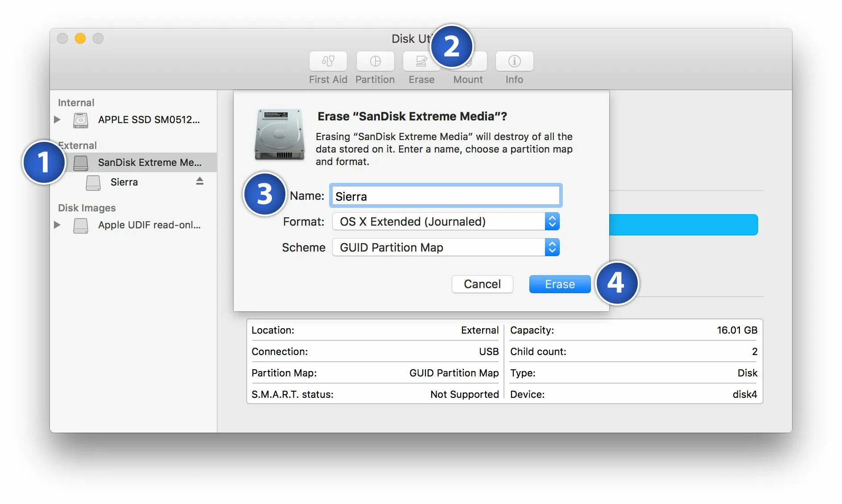Screen dimensions: 842x504
Task: Click the Not Supported S.M.A.R.T. value
Action: [464, 394]
